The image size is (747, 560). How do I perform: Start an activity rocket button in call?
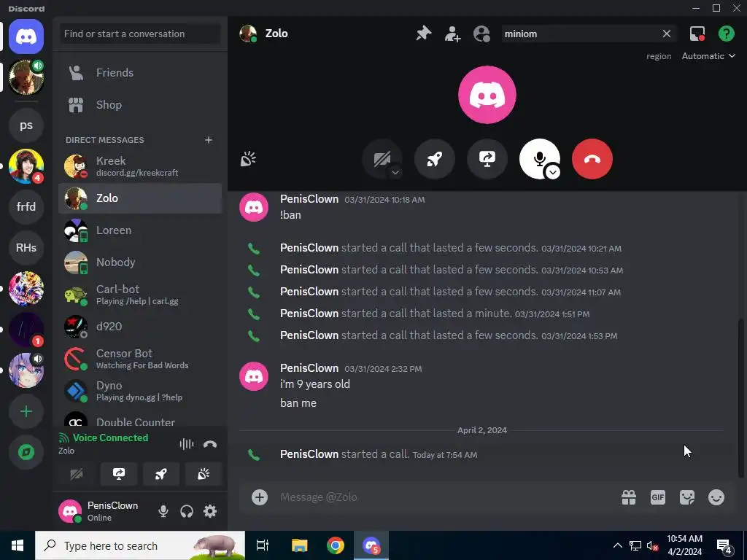click(435, 159)
